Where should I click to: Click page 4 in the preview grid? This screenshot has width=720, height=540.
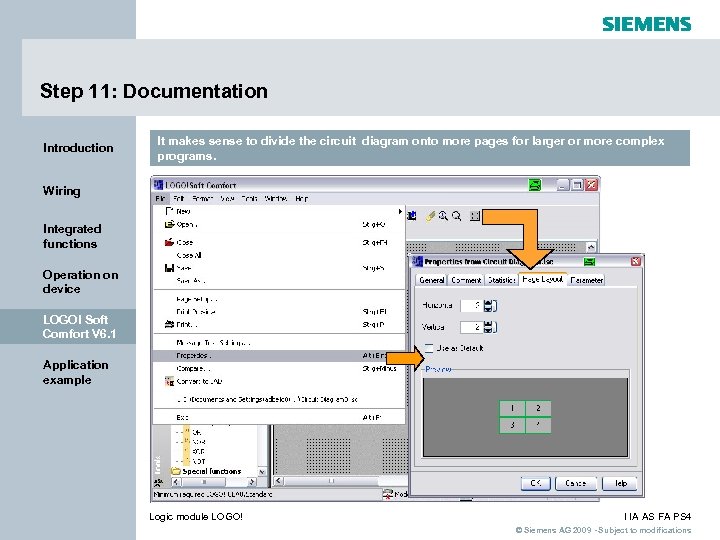coord(538,425)
